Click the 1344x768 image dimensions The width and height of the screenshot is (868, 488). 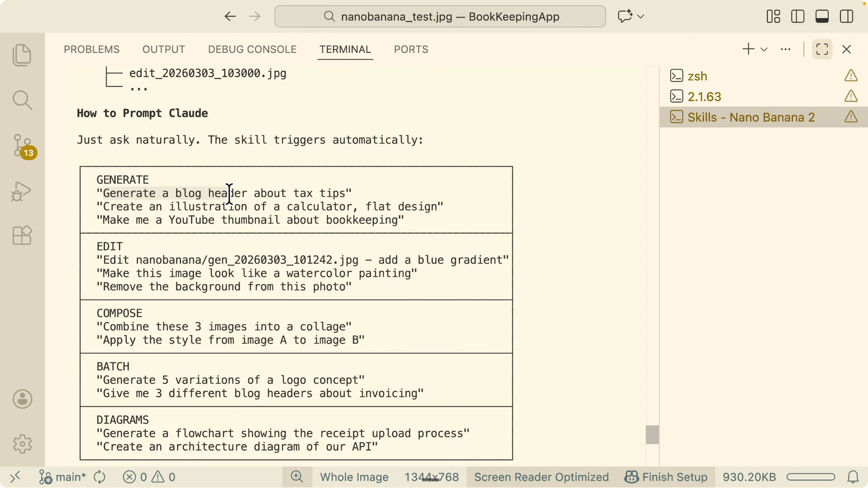[x=432, y=477]
